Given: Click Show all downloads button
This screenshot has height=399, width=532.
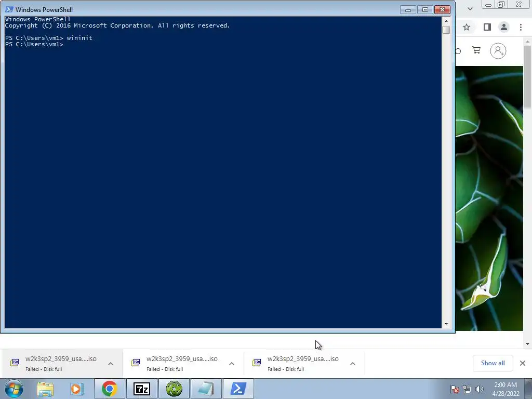Looking at the screenshot, I should pos(493,363).
